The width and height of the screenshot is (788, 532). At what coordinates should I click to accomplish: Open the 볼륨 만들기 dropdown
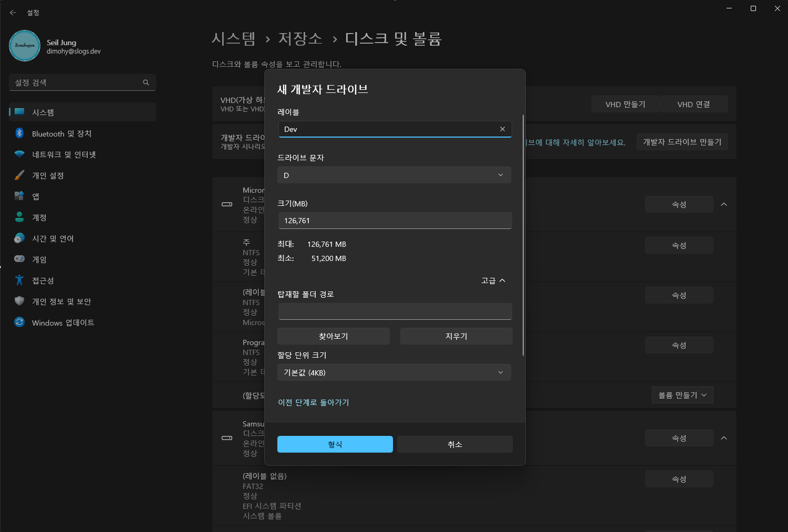pos(682,395)
